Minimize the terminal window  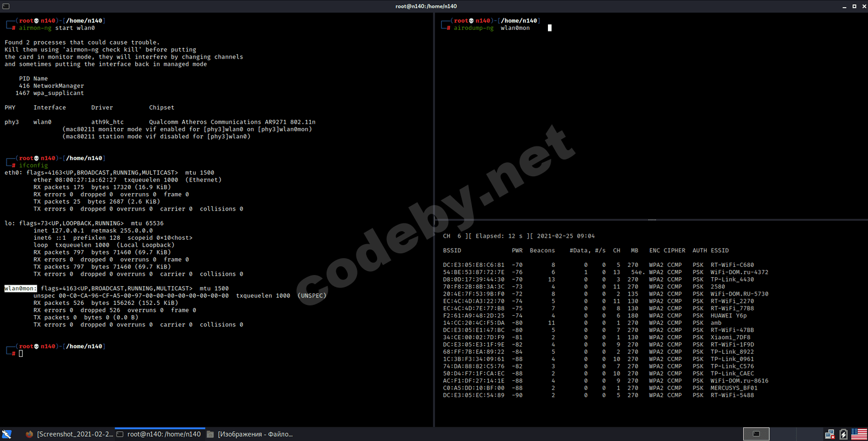(844, 7)
